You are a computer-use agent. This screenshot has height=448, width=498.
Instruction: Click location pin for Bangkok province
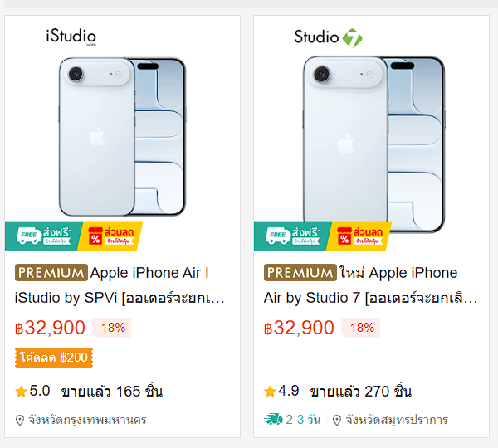pos(20,420)
